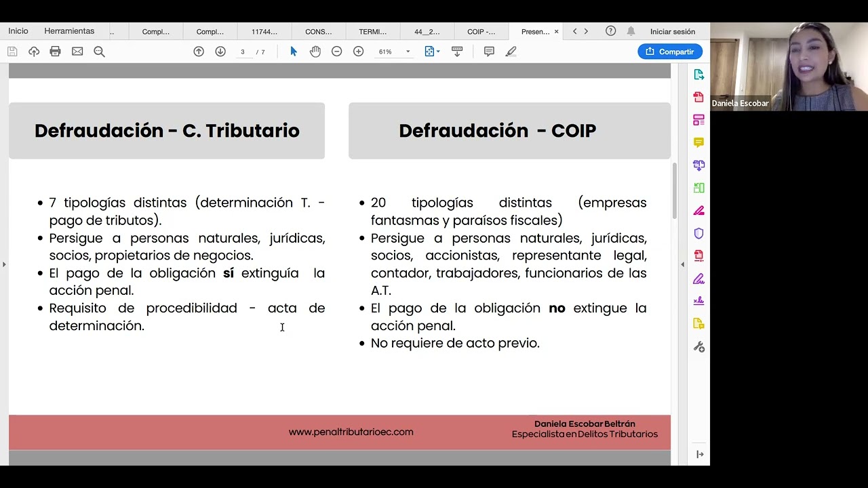This screenshot has height=488, width=868.
Task: Click "No requiere de acto previo." bullet
Action: (455, 343)
